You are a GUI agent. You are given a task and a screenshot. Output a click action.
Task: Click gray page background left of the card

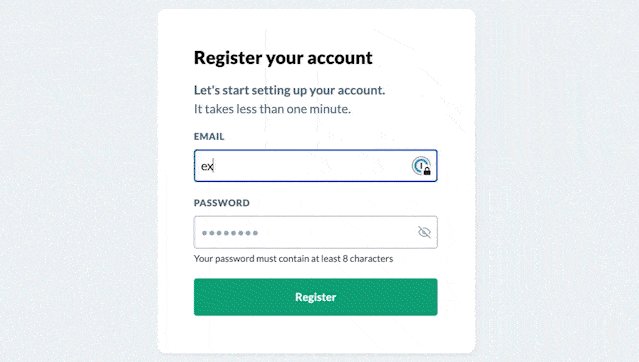tap(79, 181)
